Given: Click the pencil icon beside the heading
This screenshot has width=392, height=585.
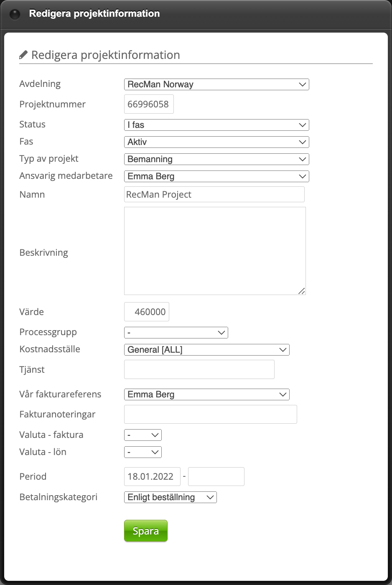Looking at the screenshot, I should [x=23, y=55].
